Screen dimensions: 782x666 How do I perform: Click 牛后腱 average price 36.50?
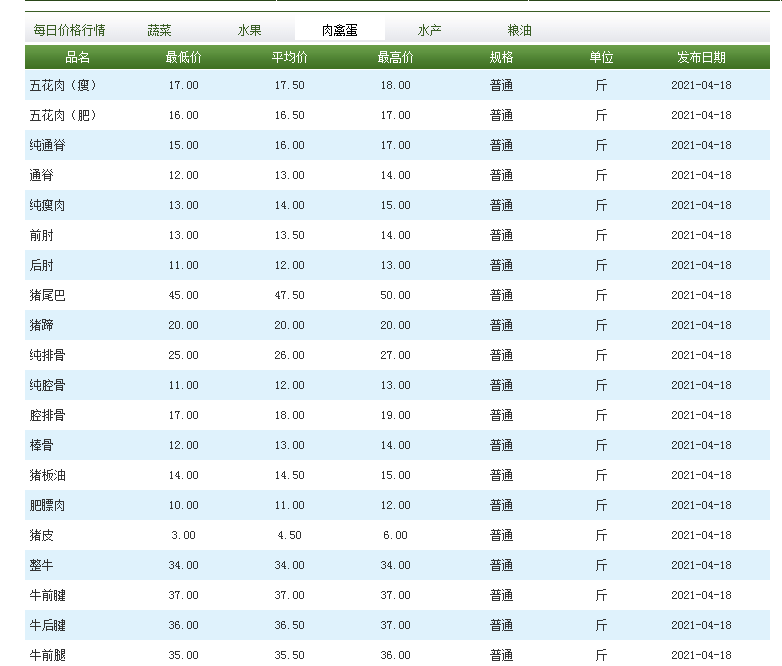point(290,625)
